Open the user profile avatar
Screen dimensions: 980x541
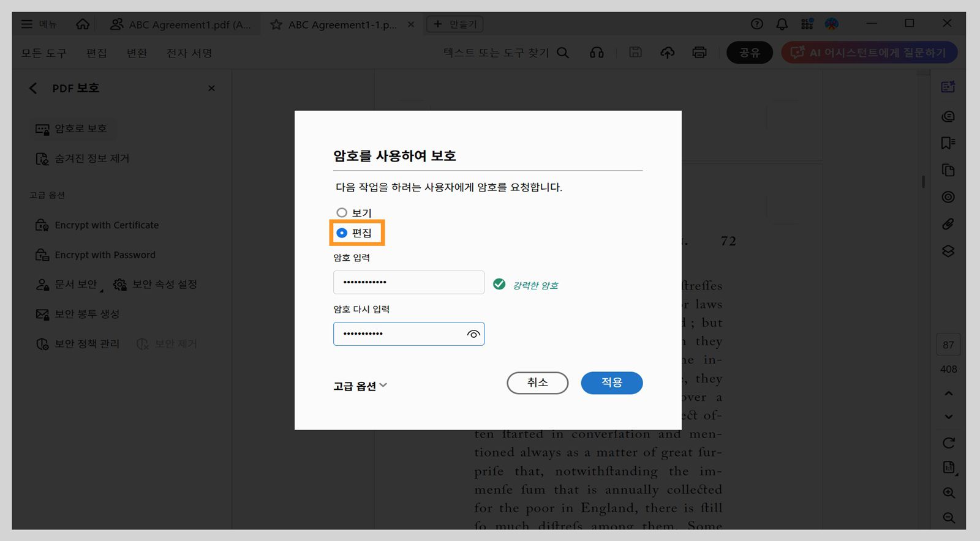832,24
